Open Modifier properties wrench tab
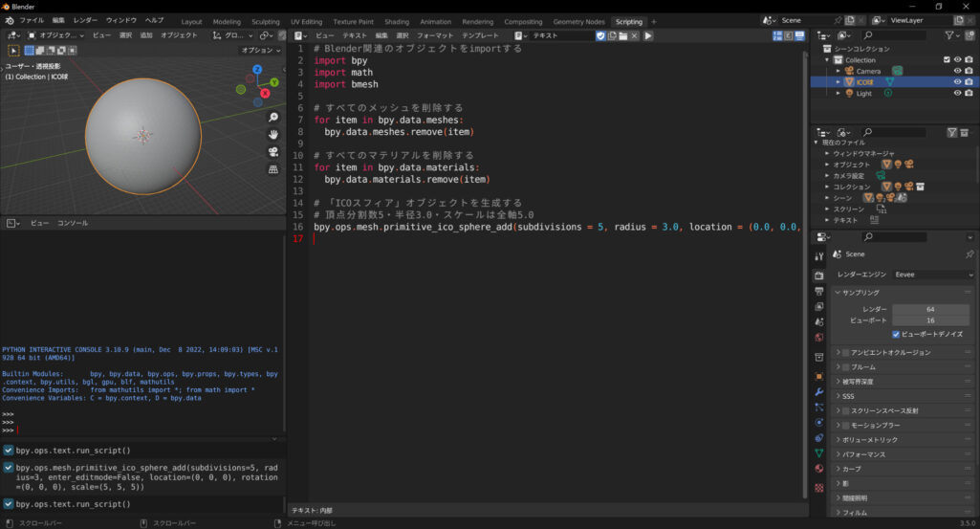Screen dimensions: 980x529 coord(818,392)
